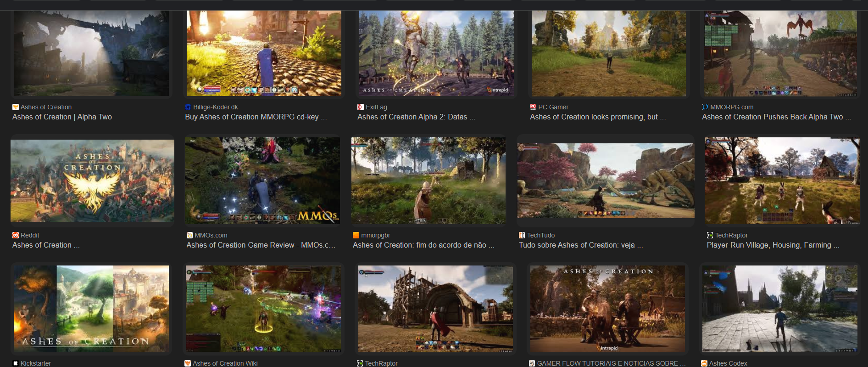Click the MMORPG.com source favicon
The height and width of the screenshot is (367, 868).
705,107
